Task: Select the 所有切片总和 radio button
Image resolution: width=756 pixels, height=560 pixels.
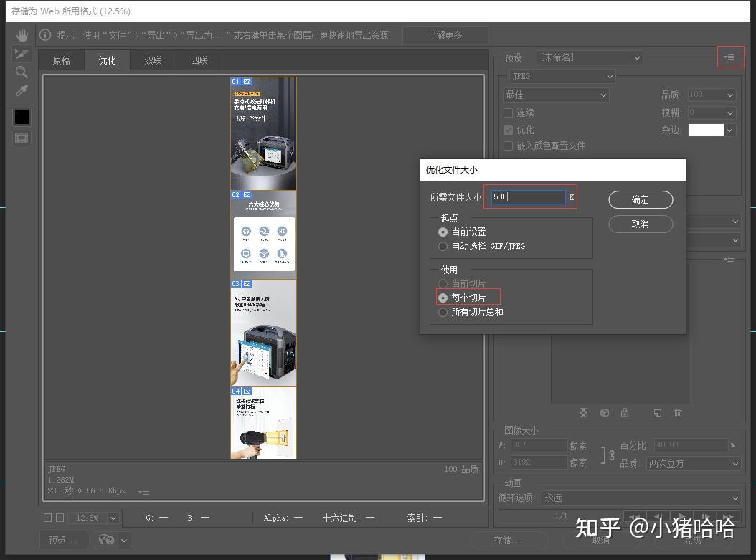Action: click(x=443, y=313)
